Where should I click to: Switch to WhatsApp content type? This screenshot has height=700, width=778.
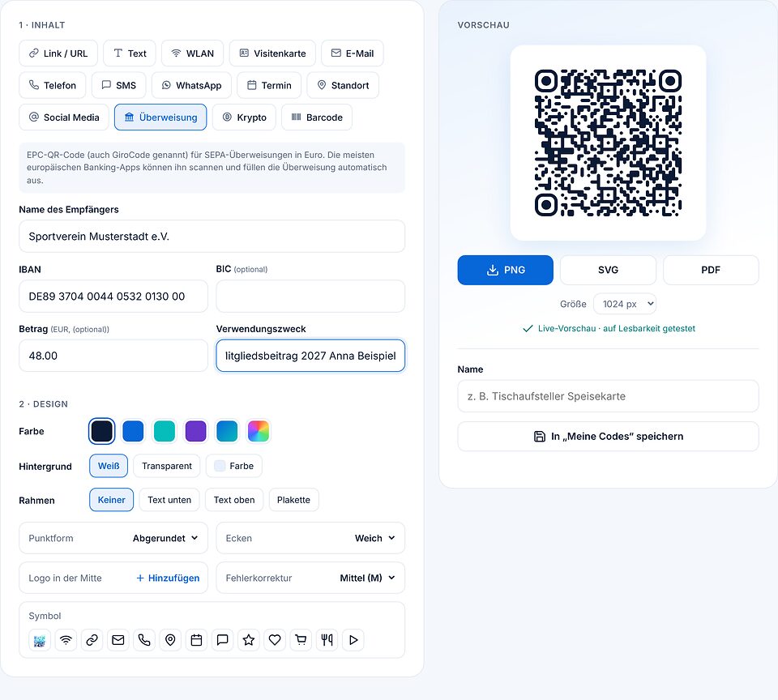191,85
